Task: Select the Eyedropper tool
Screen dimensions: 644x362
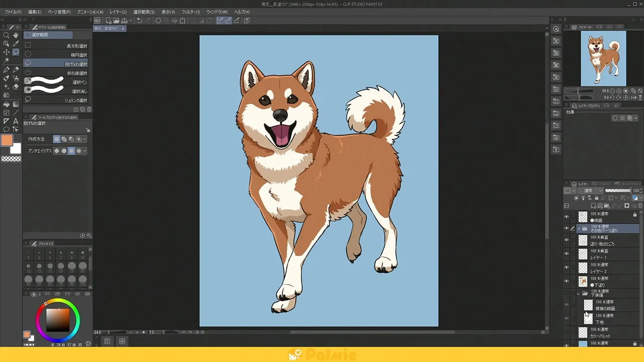Action: (15, 43)
